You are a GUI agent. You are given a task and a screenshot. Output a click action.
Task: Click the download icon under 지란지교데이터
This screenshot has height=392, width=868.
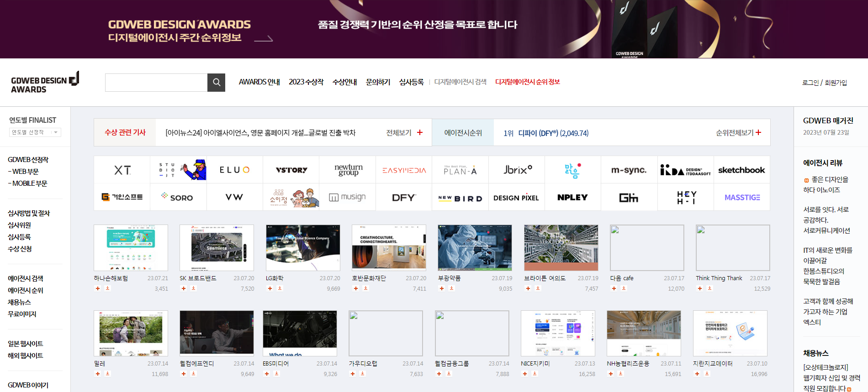click(x=707, y=374)
